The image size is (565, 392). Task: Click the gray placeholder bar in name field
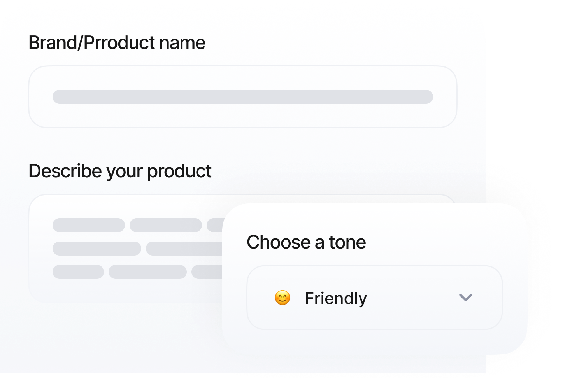click(x=242, y=97)
